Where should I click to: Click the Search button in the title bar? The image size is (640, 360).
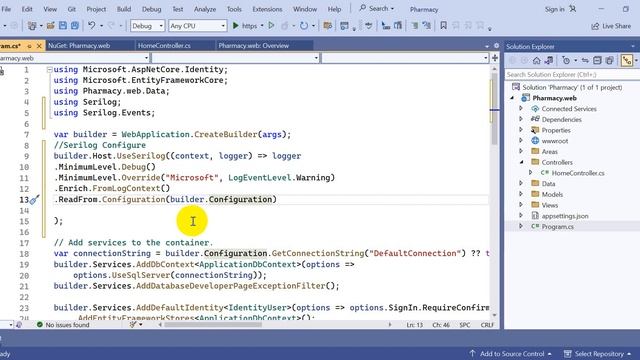point(376,9)
